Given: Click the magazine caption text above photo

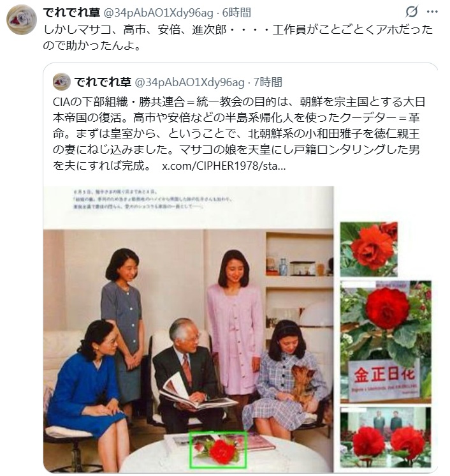Looking at the screenshot, I should (x=153, y=199).
